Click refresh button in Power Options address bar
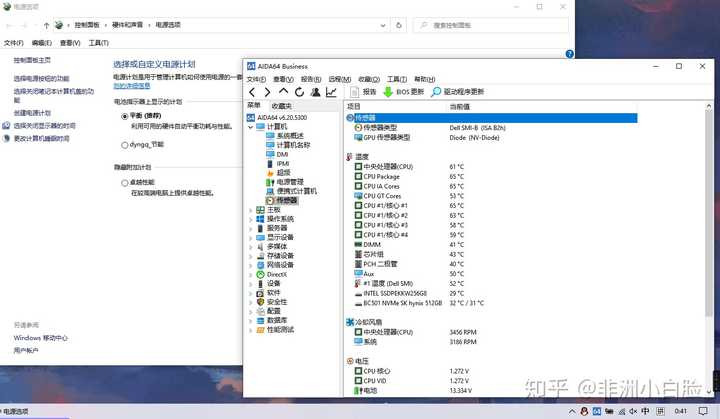This screenshot has height=419, width=720. 399,25
